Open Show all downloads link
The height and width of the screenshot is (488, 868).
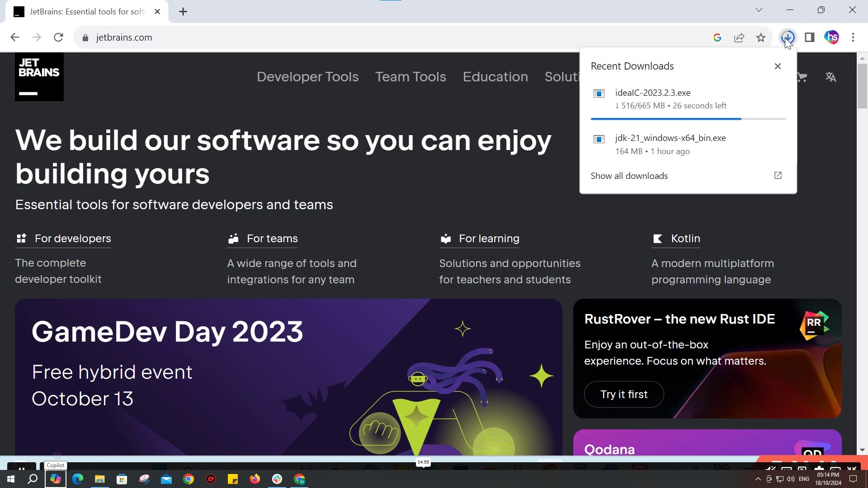click(629, 175)
